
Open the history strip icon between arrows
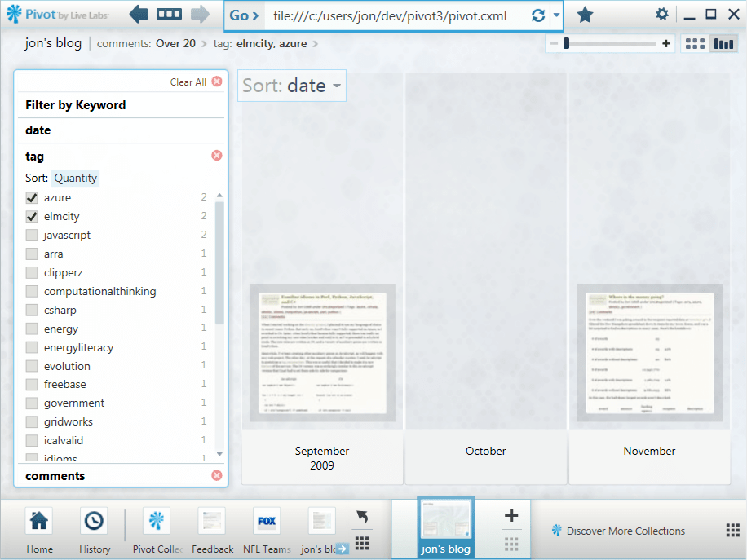[169, 14]
